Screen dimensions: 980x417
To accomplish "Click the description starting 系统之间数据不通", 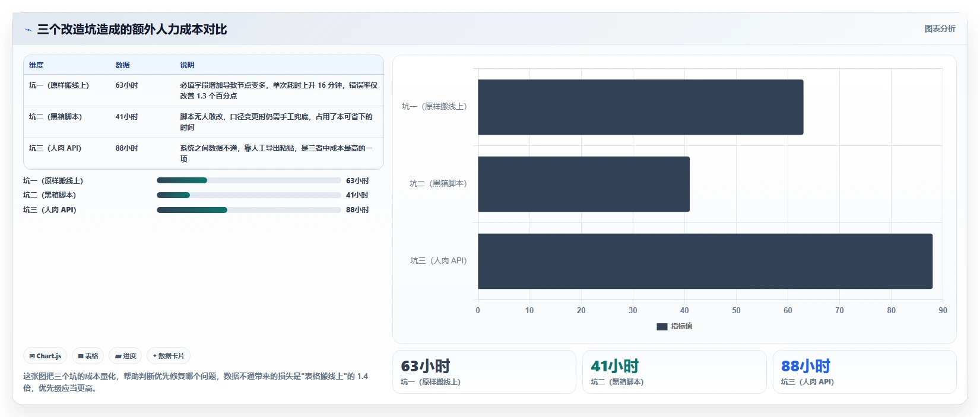I will [277, 153].
